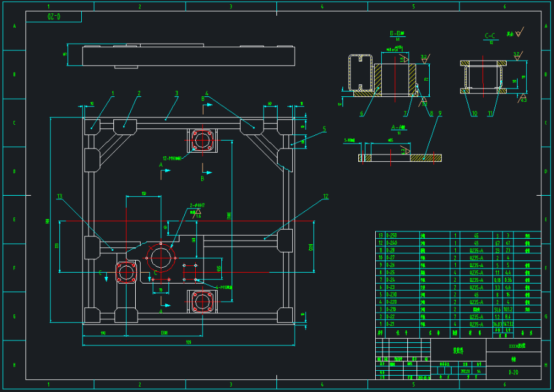This screenshot has width=554, height=392.
Task: Click part code 0-220 in the parts list
Action: pos(392,302)
